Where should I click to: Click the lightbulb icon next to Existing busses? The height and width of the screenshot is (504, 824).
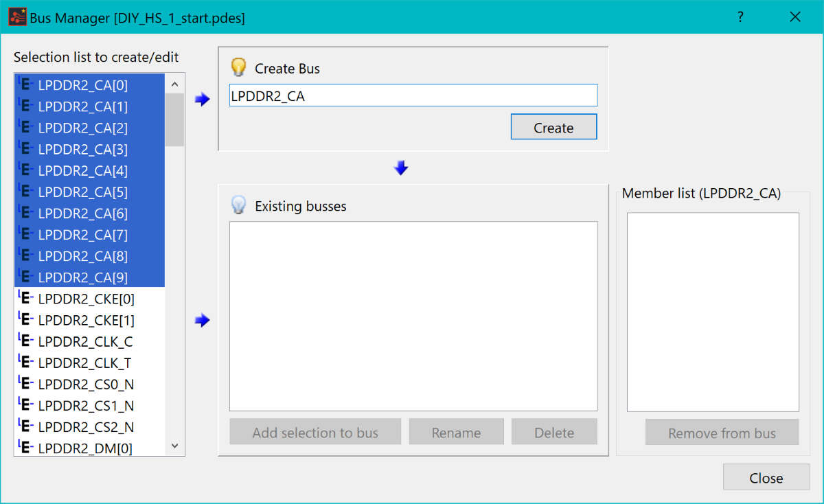click(x=238, y=205)
